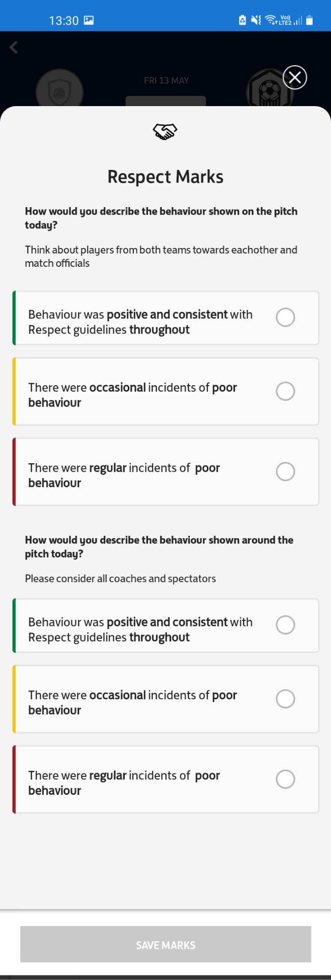331x980 pixels.
Task: Tap the FRI 13 MAY match date
Action: [166, 80]
